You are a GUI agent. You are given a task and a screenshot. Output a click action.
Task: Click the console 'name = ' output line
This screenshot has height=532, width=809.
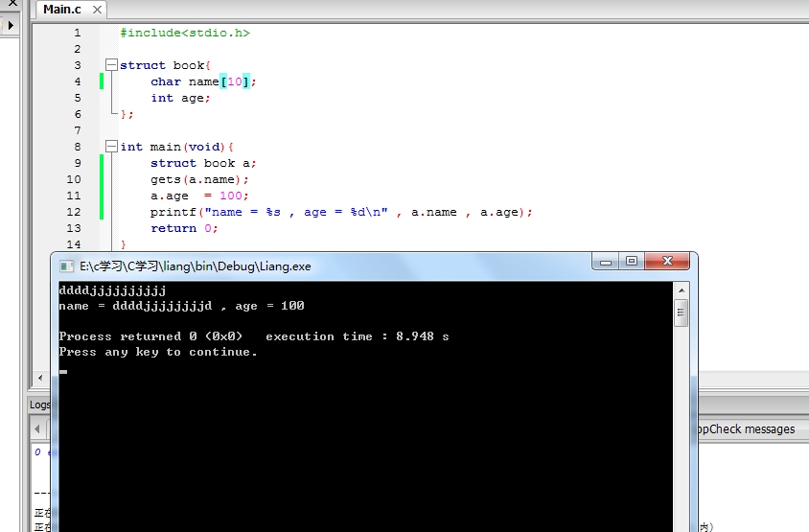181,306
